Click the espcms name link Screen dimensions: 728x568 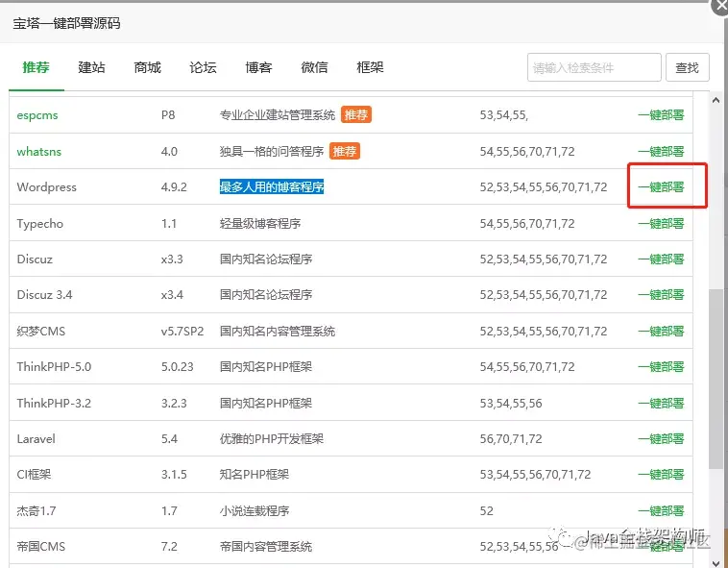37,115
